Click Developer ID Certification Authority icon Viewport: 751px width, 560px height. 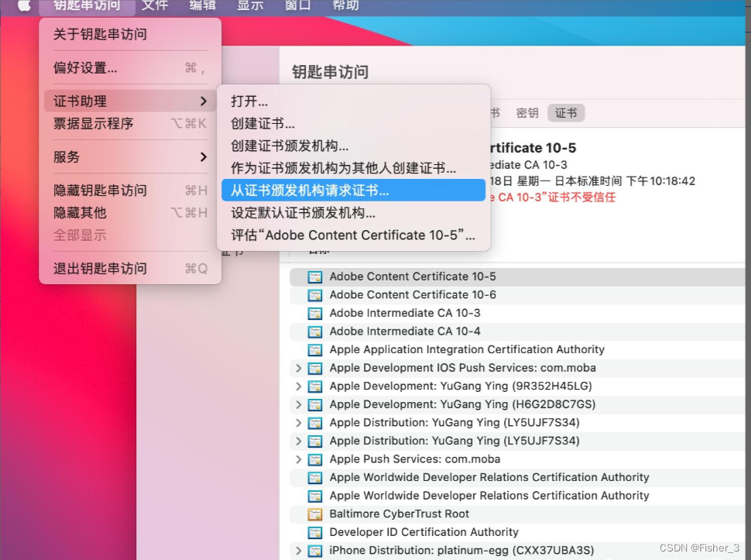point(314,532)
